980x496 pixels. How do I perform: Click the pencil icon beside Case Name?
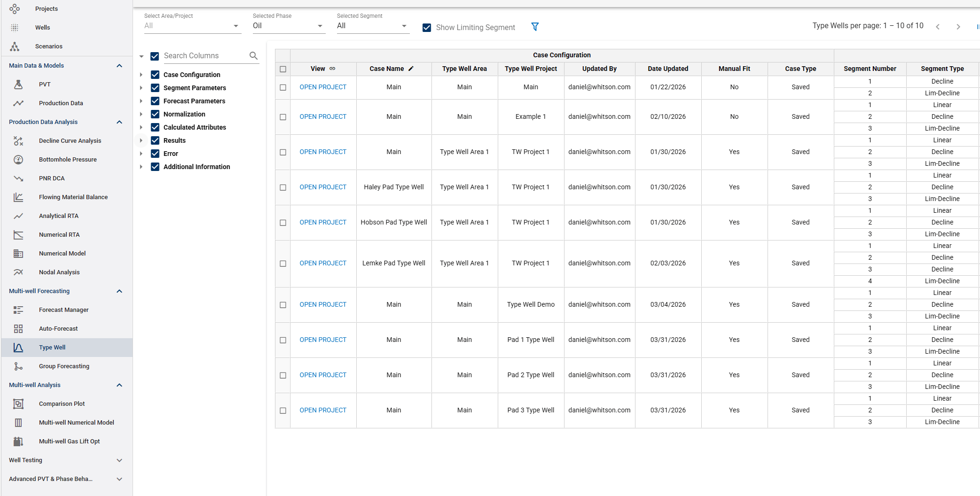411,69
